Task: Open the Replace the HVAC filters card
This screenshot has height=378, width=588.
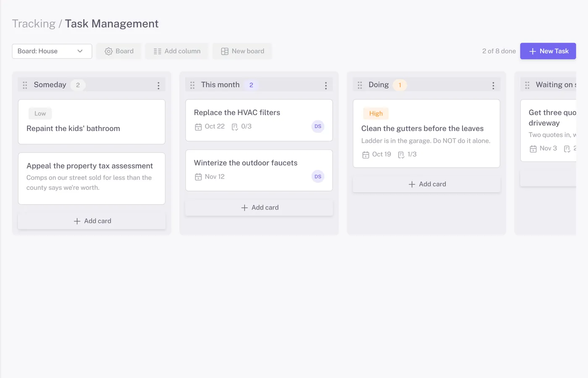Action: tap(259, 120)
